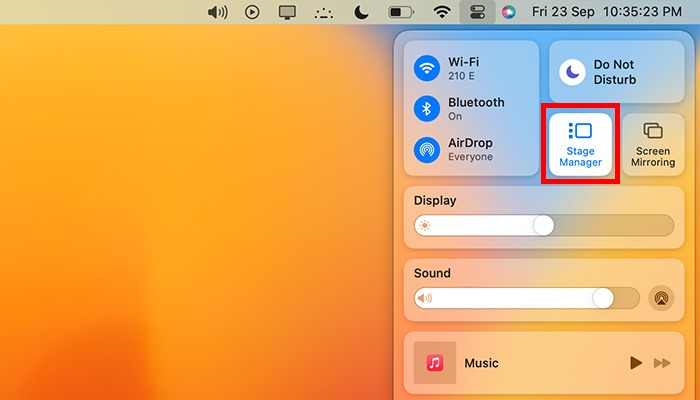Click the keyboard brightness menu bar icon
The height and width of the screenshot is (400, 700).
[x=324, y=13]
